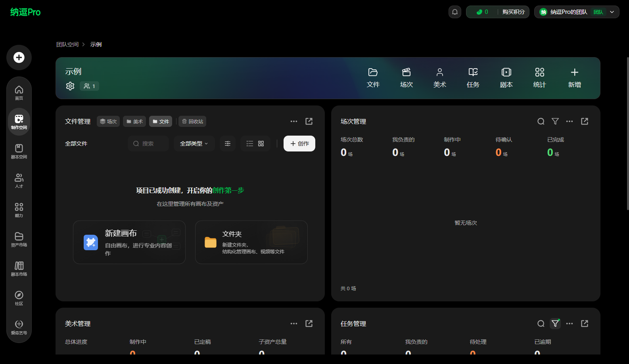Click 购买积分 buy credits button
This screenshot has height=364, width=629.
tap(513, 12)
